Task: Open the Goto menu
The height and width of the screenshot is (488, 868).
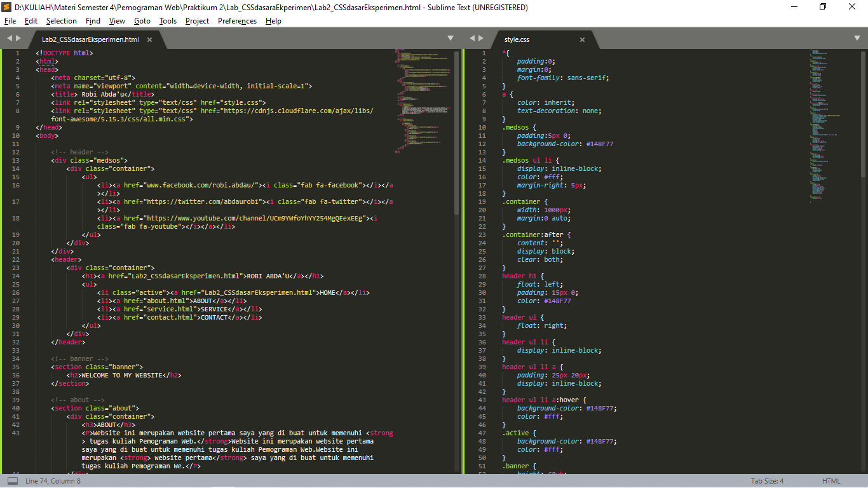Action: pyautogui.click(x=142, y=21)
